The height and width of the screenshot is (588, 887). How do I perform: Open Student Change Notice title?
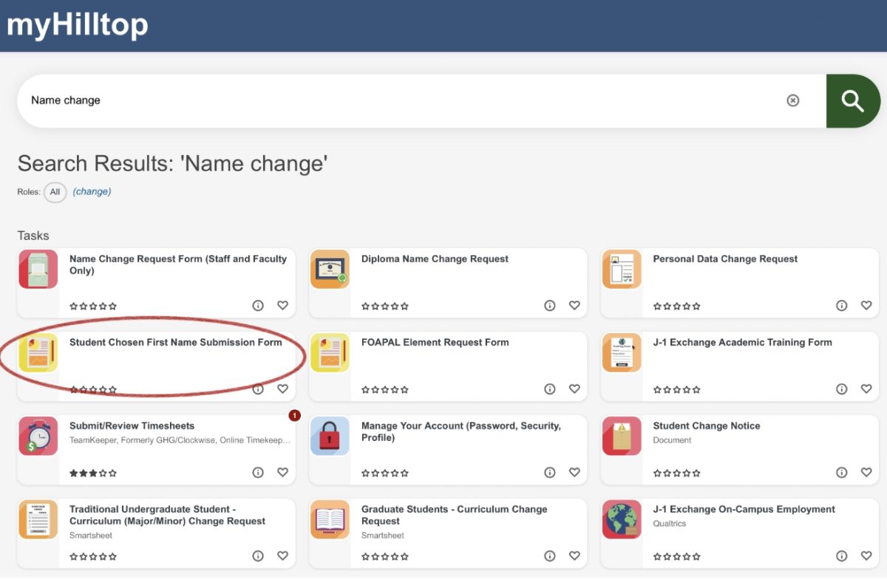707,425
